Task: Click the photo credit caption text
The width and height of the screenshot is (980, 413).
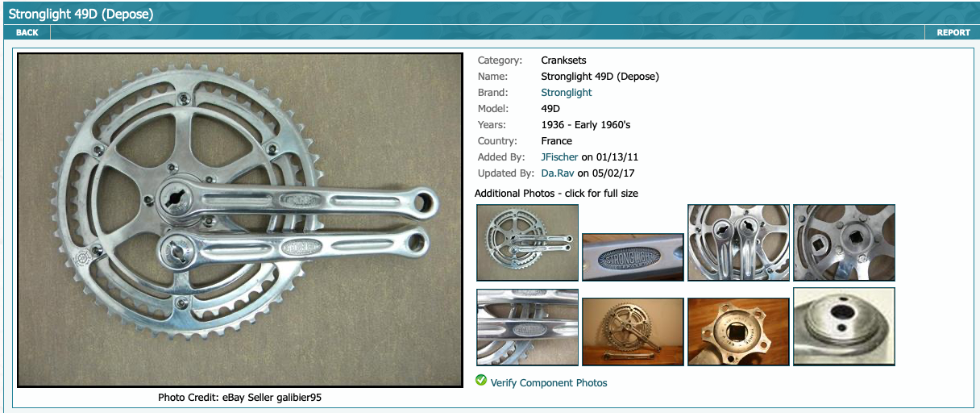Action: 240,398
